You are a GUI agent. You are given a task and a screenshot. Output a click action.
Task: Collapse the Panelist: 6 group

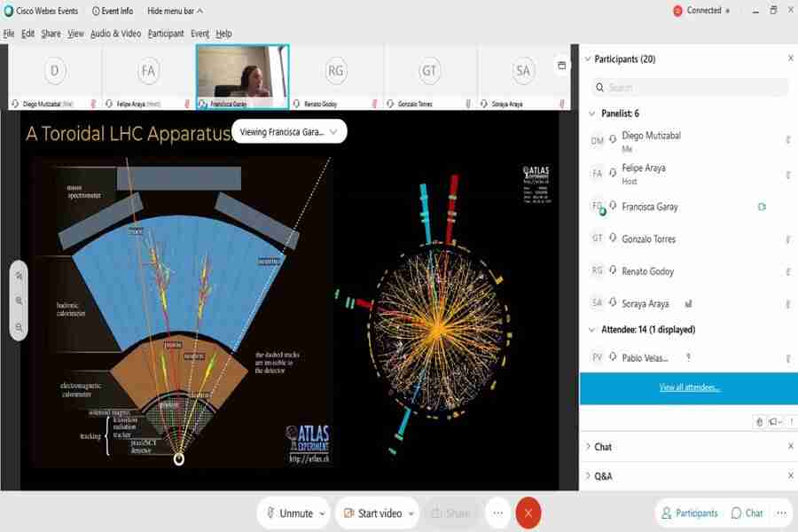pyautogui.click(x=592, y=113)
